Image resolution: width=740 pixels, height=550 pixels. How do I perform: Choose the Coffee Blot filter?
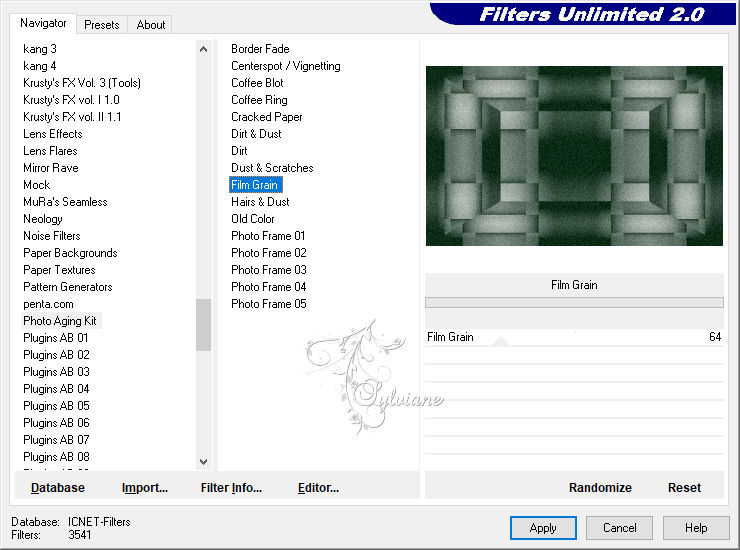(x=257, y=83)
